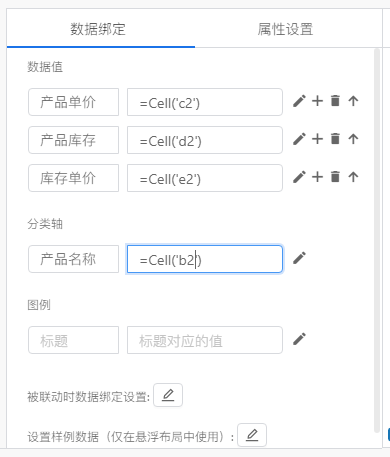Click the pencil edit icon for 产品单价 row
This screenshot has width=390, height=457.
[x=299, y=101]
